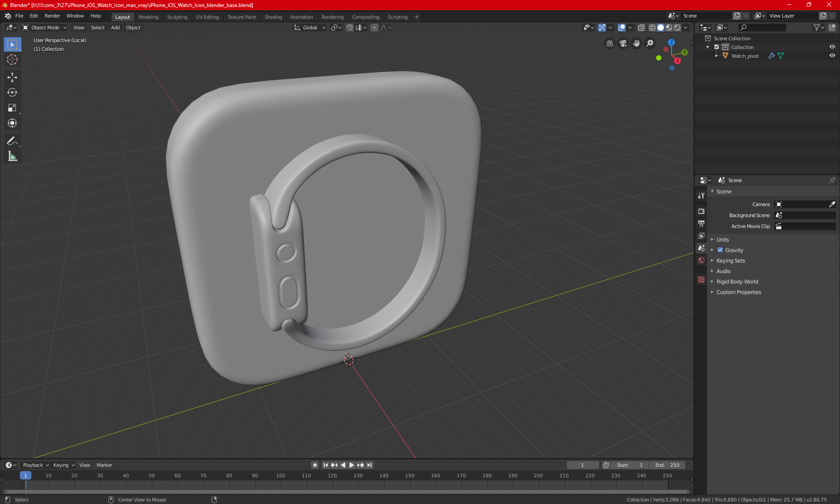Viewport: 840px width, 504px height.
Task: Switch to rendered shading mode
Action: coord(677,28)
